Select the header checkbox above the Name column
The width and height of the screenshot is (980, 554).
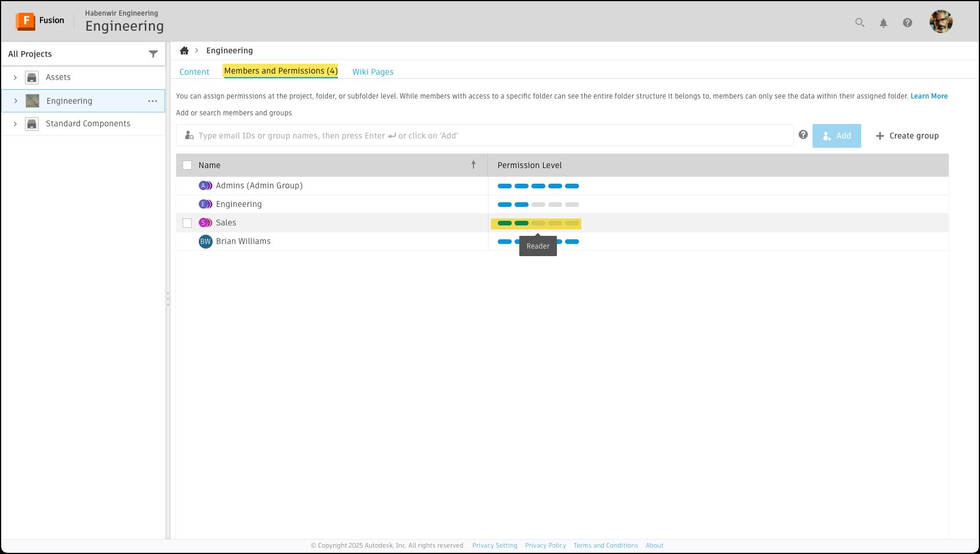[187, 165]
